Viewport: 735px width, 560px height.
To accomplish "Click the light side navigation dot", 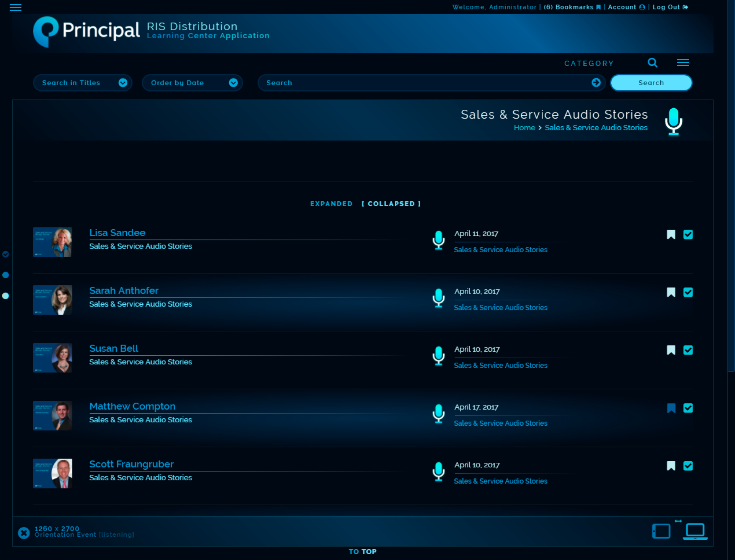I will 5,296.
